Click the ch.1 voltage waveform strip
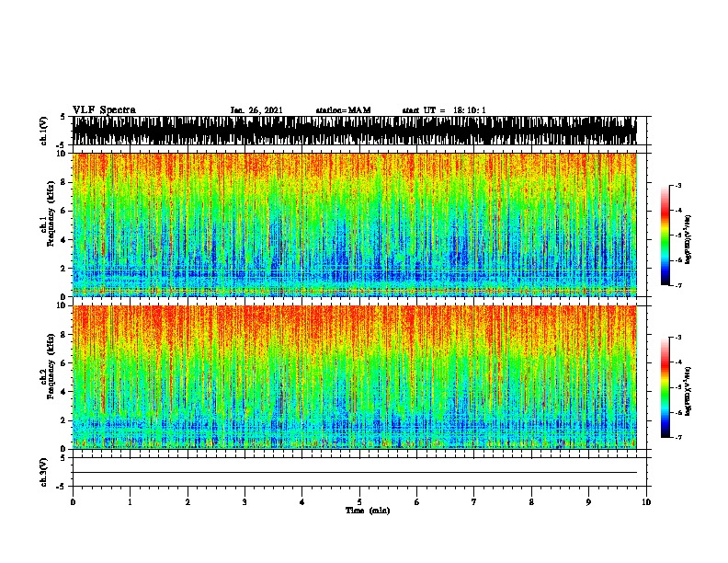This screenshot has height=563, width=728. (x=355, y=131)
